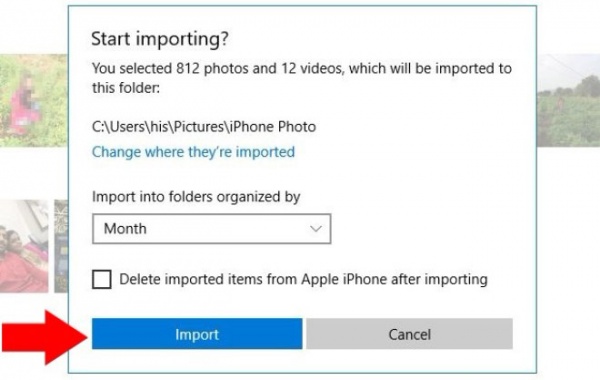Click the 812 photos and 12 videos message
This screenshot has width=600, height=380.
(302, 78)
